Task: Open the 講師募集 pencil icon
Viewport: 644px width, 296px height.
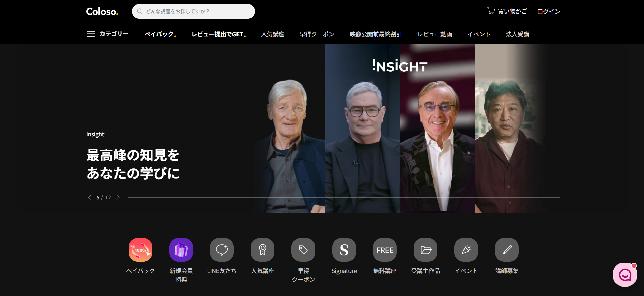Action: (507, 250)
